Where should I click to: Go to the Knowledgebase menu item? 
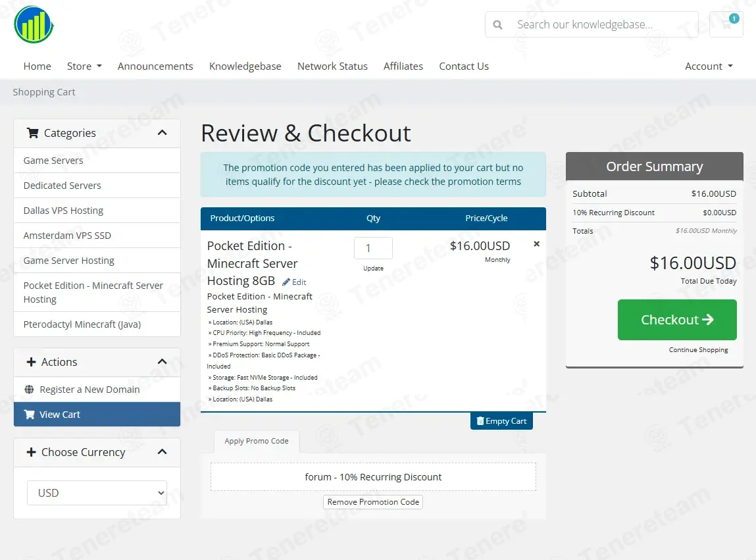tap(245, 66)
